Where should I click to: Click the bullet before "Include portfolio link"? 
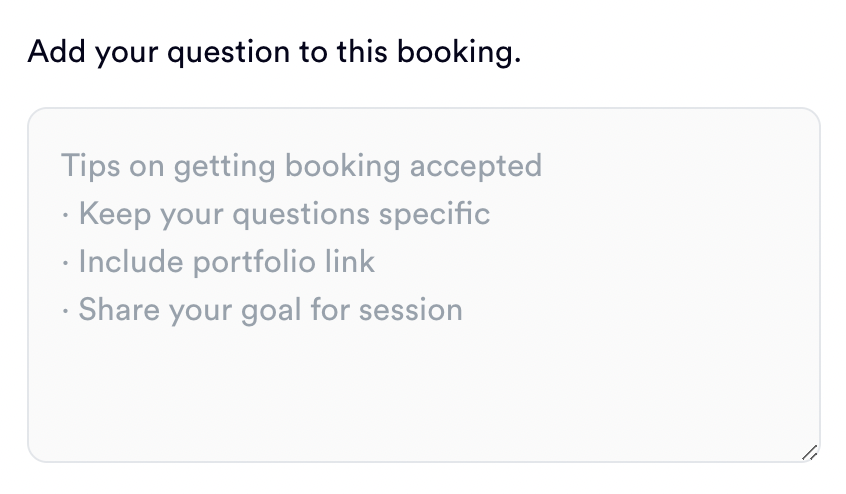pyautogui.click(x=65, y=262)
